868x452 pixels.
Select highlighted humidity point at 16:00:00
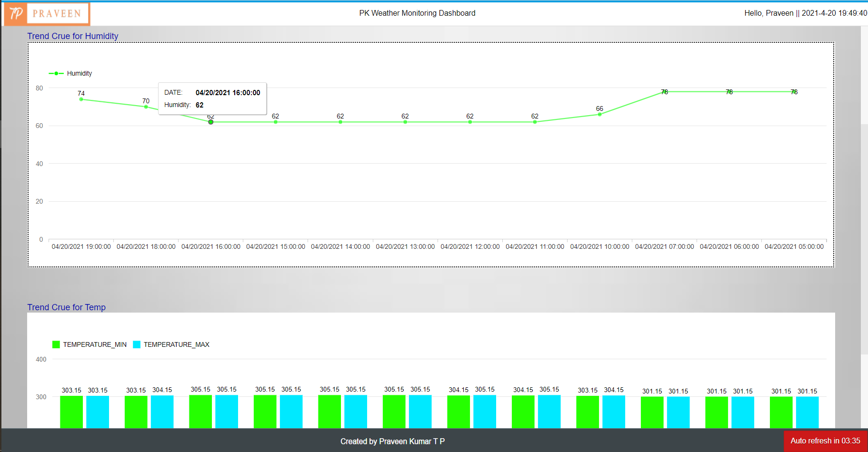tap(210, 122)
